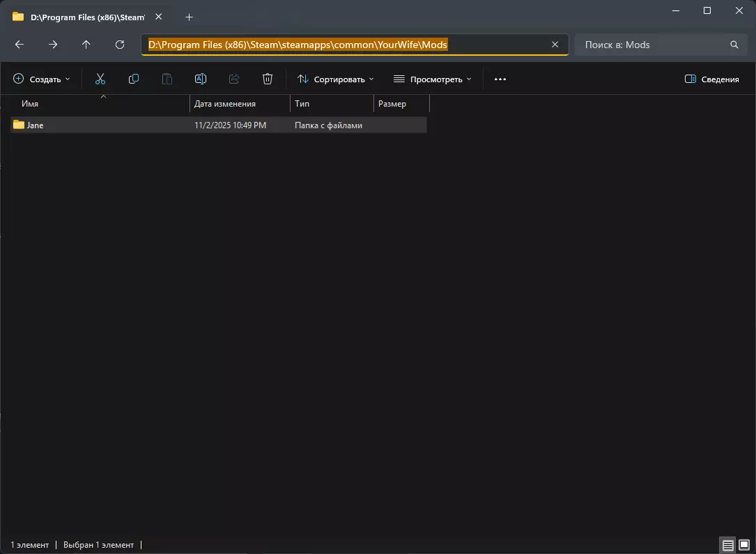Image resolution: width=756 pixels, height=554 pixels.
Task: Click the Paste clipboard icon
Action: [x=167, y=79]
